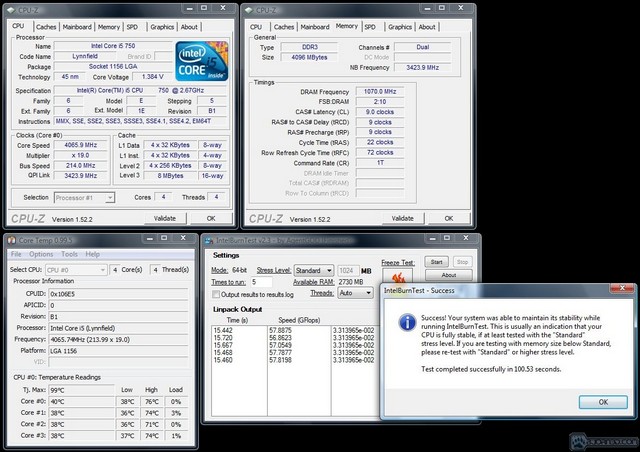Click the right CPU-Z window title bar icon
Viewport: 640px width, 452px height.
coord(249,10)
